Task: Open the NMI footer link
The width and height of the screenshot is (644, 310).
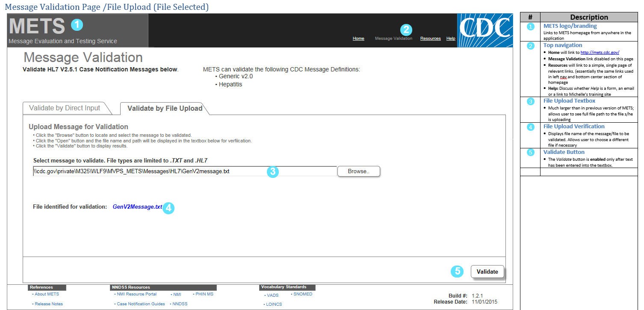Action: [x=177, y=295]
